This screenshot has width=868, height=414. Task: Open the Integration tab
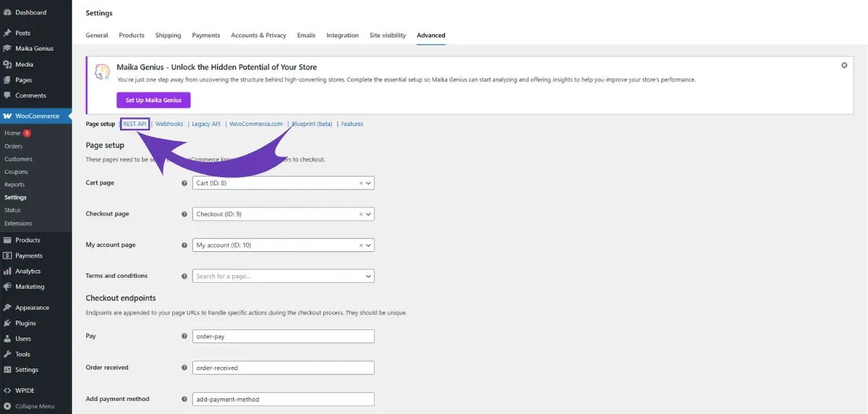342,35
